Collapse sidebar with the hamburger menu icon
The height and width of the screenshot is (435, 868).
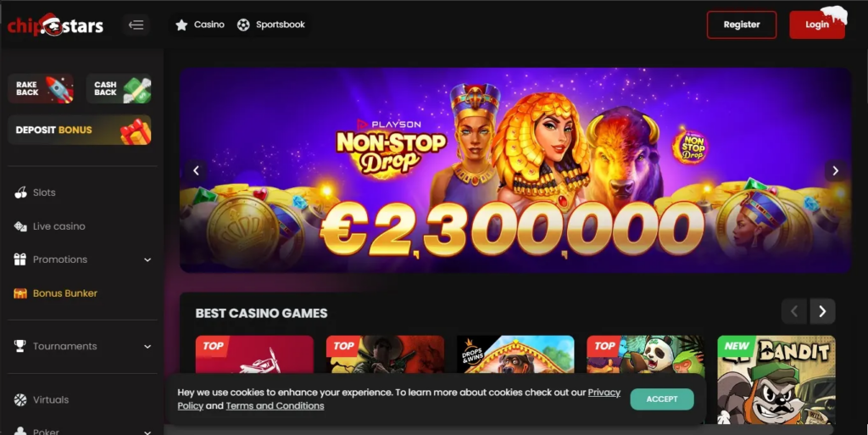[136, 25]
